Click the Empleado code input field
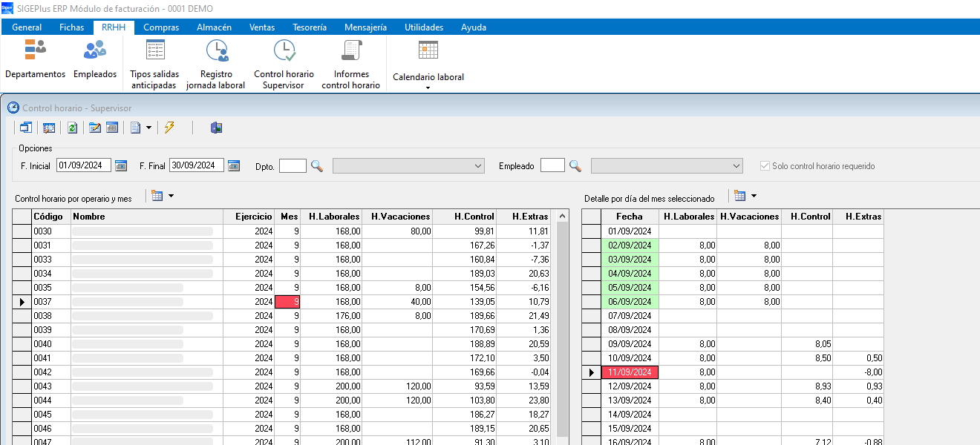The height and width of the screenshot is (445, 980). (552, 166)
